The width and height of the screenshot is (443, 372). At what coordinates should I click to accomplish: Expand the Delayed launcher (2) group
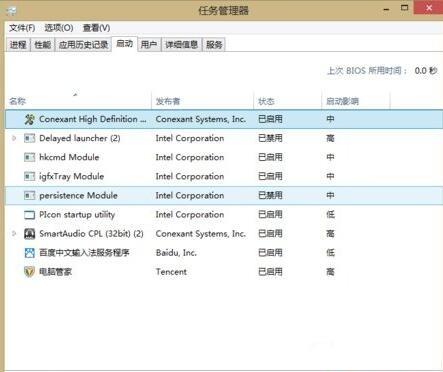[x=14, y=138]
